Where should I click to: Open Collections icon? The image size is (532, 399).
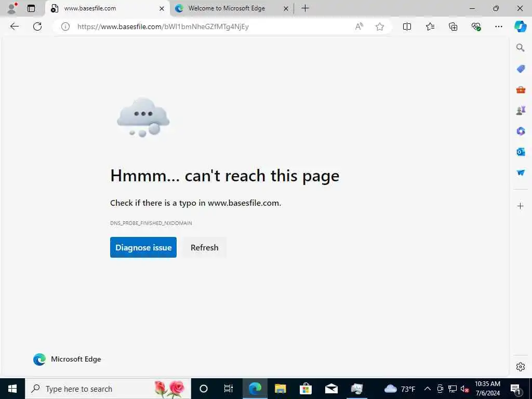[453, 26]
